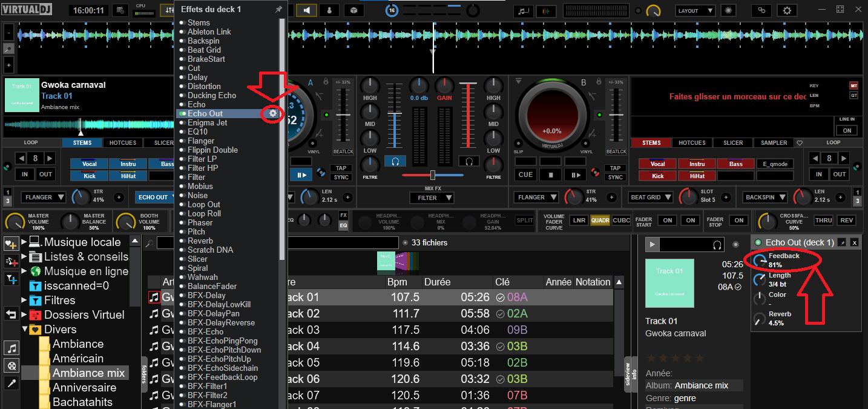Screen dimensions: 868x409
Task: Open settings gear for Echo Out effect
Action: click(273, 113)
